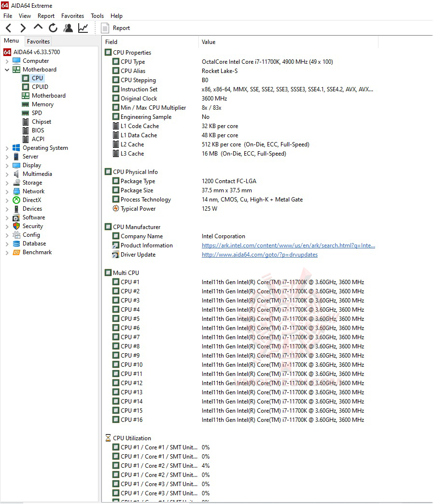Click the Multimedia speaker icon
Viewport: 434px width, 504px height.
click(16, 174)
